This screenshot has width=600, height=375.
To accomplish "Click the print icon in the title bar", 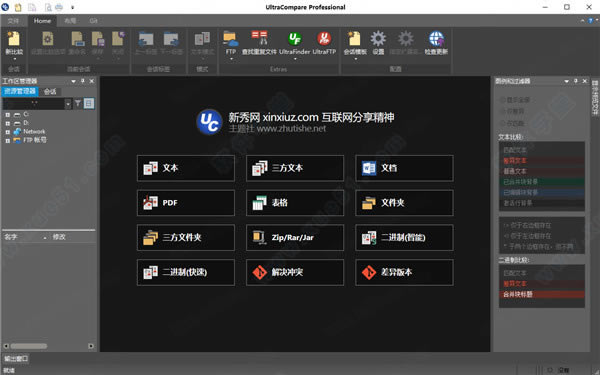I will 59,7.
